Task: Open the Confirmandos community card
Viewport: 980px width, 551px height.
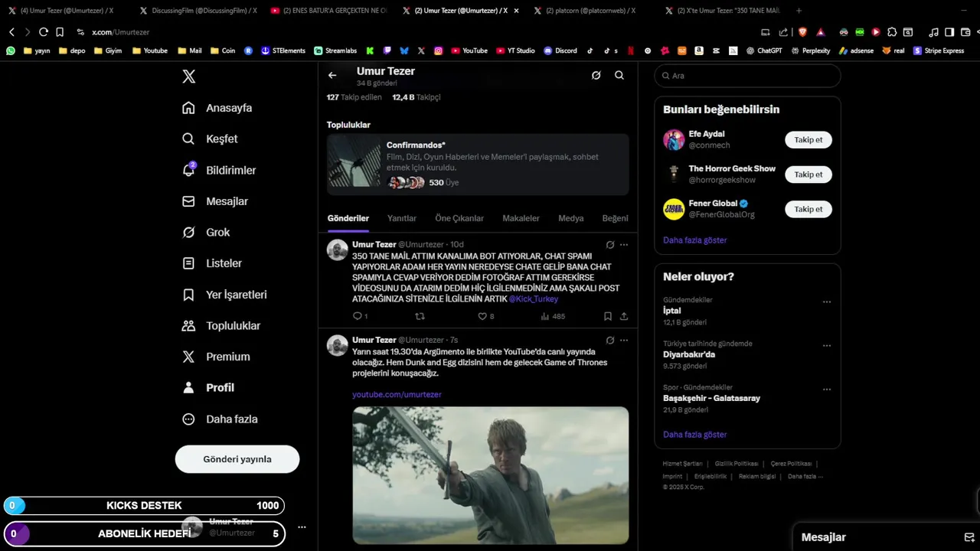Action: 478,165
